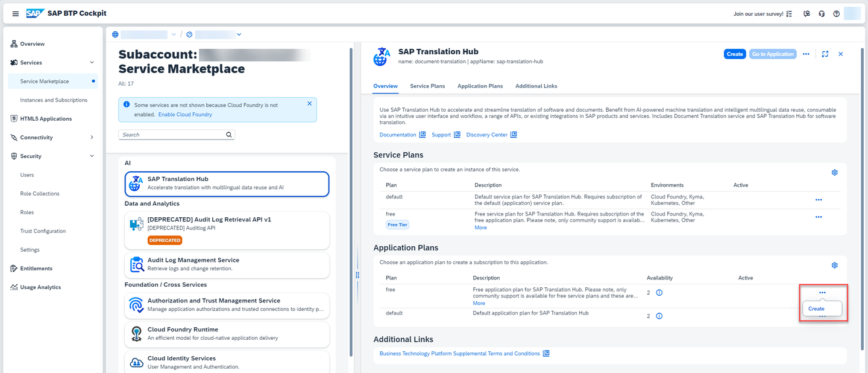Click the search magnifier icon

229,135
